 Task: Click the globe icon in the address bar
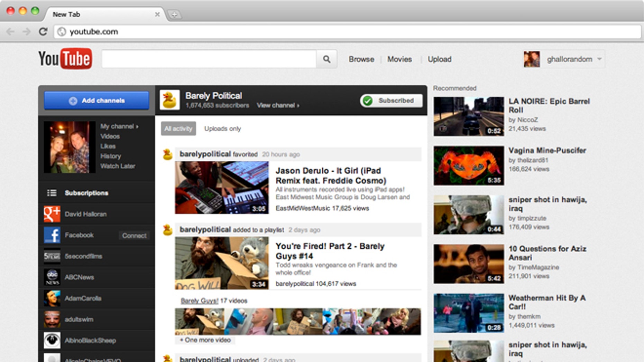tap(62, 32)
